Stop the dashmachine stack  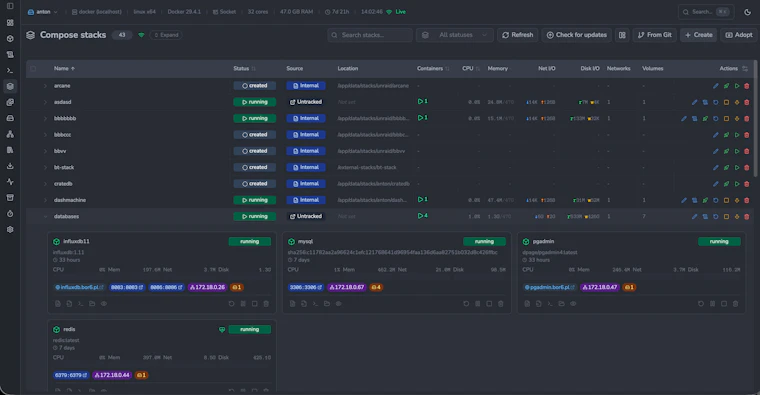click(x=726, y=200)
